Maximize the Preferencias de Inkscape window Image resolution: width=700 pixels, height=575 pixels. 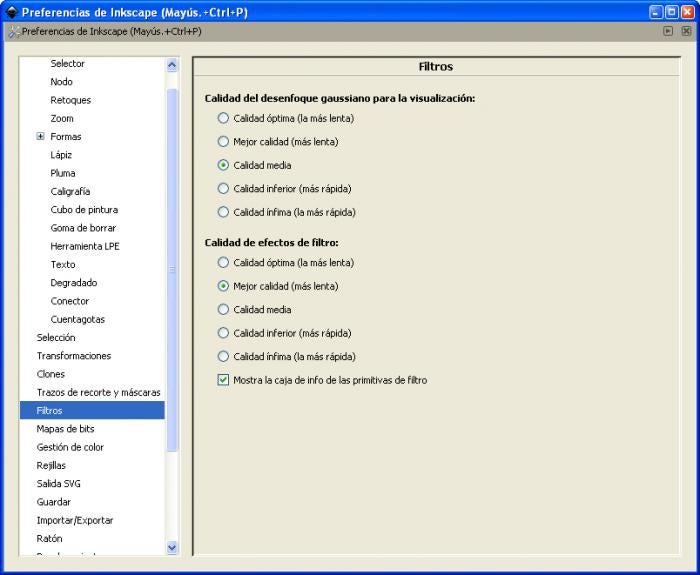pos(672,12)
